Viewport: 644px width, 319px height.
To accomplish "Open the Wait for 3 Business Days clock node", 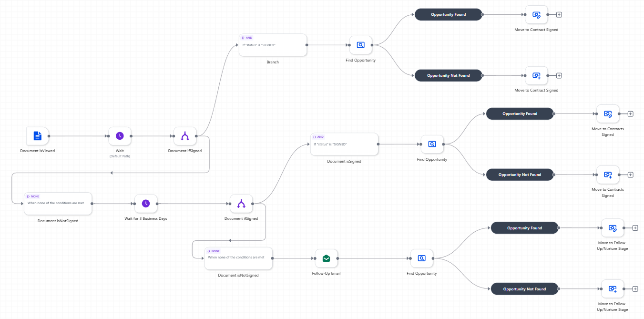I will [146, 204].
